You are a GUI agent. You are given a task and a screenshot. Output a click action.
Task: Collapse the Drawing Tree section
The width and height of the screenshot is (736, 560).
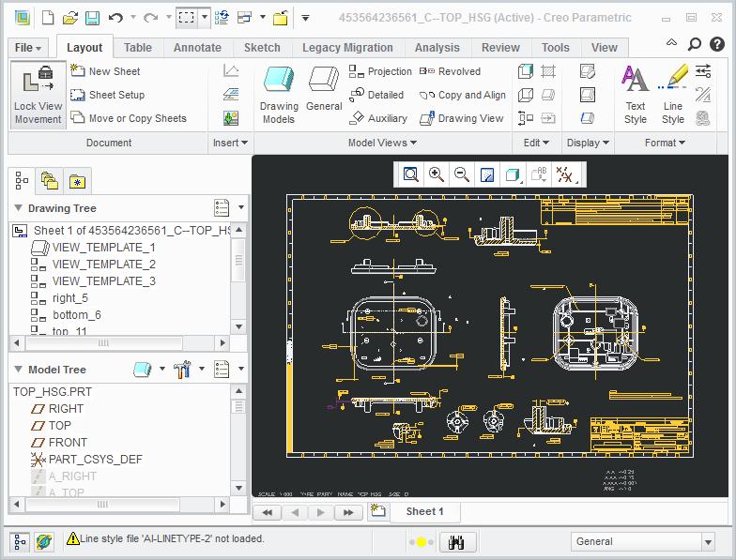pyautogui.click(x=19, y=208)
